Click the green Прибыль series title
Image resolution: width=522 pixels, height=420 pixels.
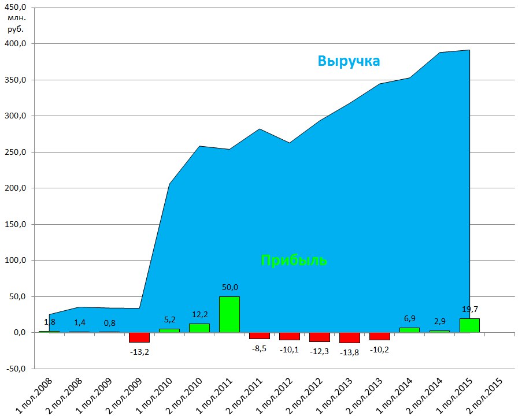[294, 261]
